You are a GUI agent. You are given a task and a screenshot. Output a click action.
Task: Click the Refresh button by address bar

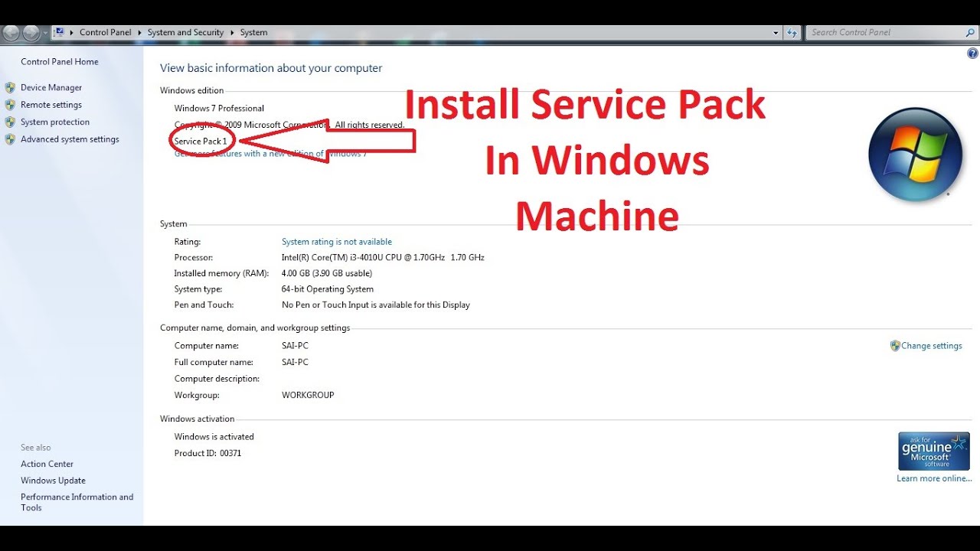792,33
